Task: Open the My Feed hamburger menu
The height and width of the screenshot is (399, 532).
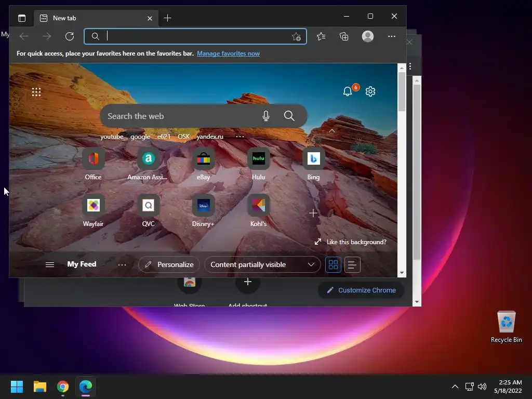Action: (x=50, y=264)
